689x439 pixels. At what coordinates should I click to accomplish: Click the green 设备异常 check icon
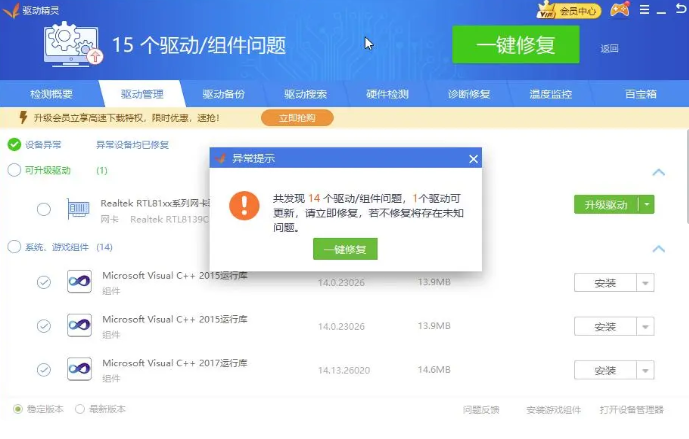14,144
